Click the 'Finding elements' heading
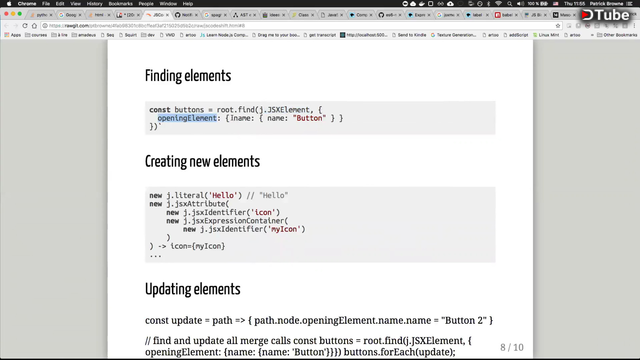The height and width of the screenshot is (360, 640). click(188, 76)
